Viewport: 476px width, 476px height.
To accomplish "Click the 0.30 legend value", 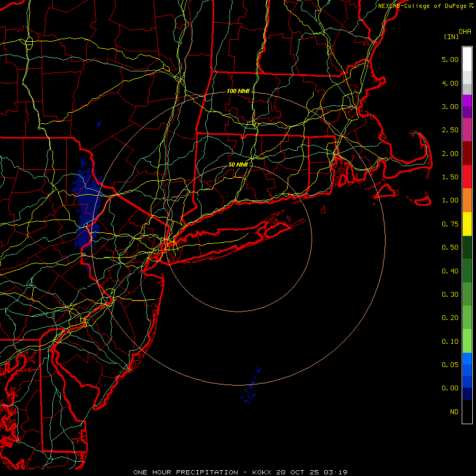I will (x=450, y=295).
